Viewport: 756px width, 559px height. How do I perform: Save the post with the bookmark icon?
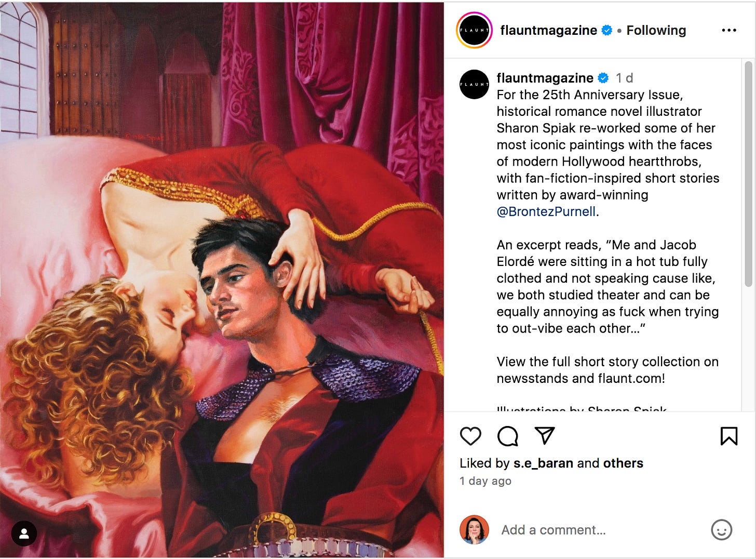click(x=730, y=436)
